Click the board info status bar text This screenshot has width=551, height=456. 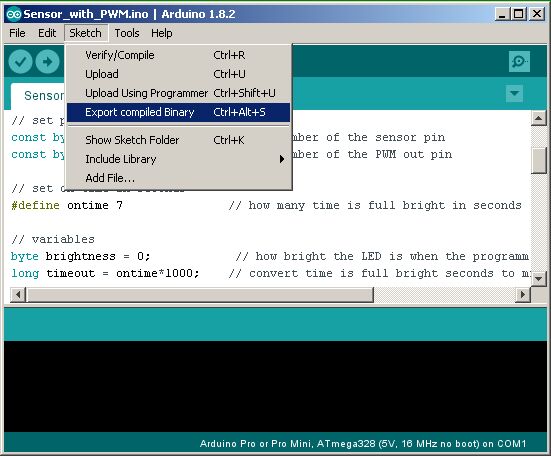point(363,444)
